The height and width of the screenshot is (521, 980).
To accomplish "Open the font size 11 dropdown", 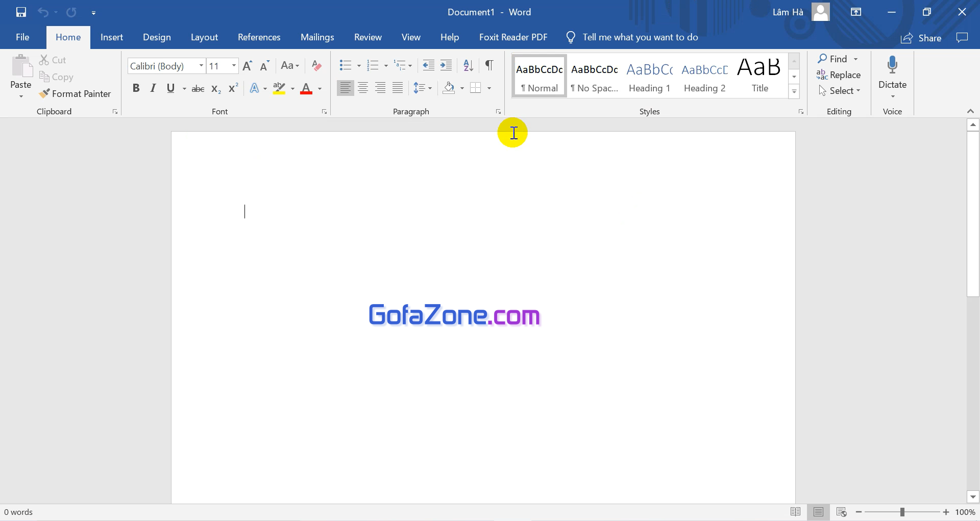I will tap(234, 66).
